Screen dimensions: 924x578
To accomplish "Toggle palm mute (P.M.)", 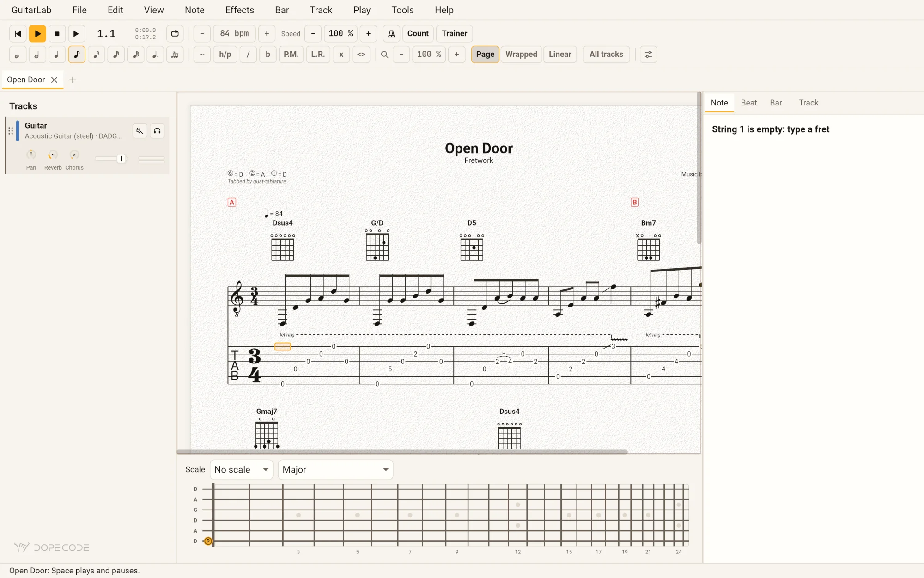I will 291,55.
